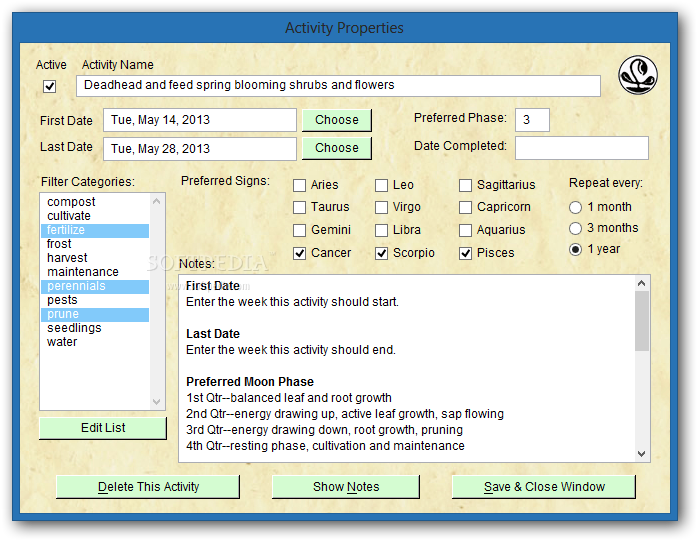
Task: Select repeat every 1 year
Action: (575, 249)
